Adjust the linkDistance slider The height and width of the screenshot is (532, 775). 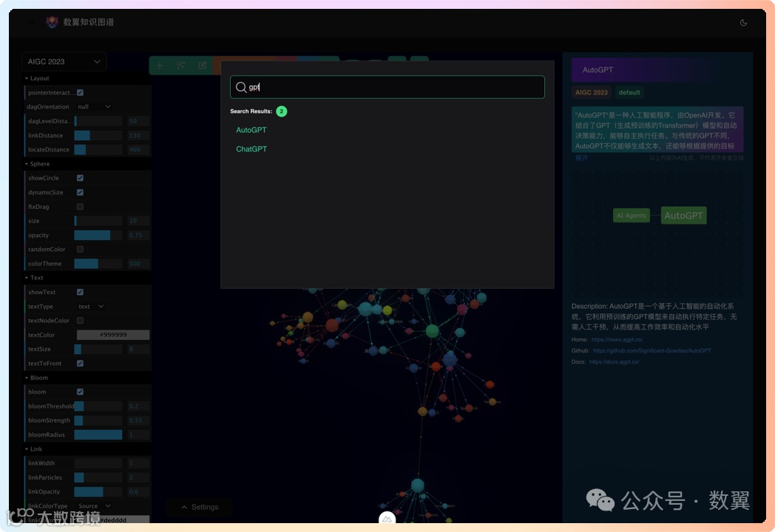98,135
